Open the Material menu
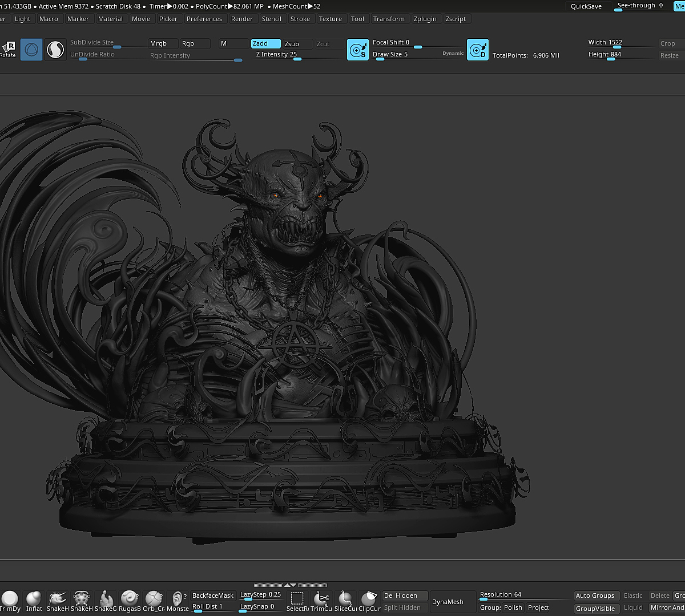The image size is (685, 616). (111, 19)
